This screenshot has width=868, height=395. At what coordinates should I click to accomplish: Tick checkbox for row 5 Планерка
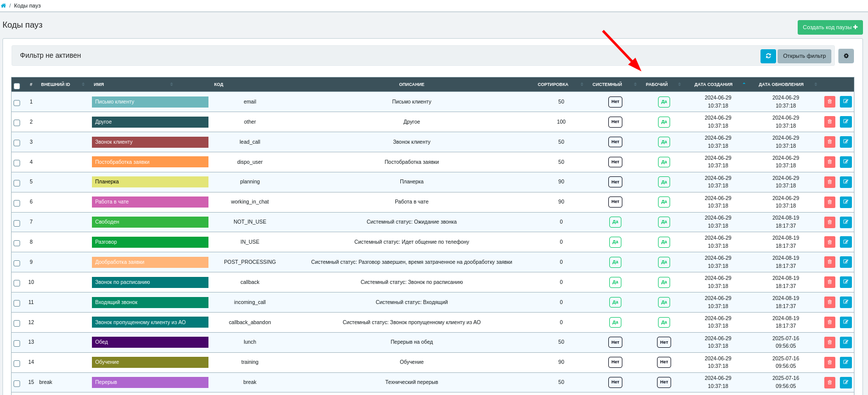coord(17,183)
